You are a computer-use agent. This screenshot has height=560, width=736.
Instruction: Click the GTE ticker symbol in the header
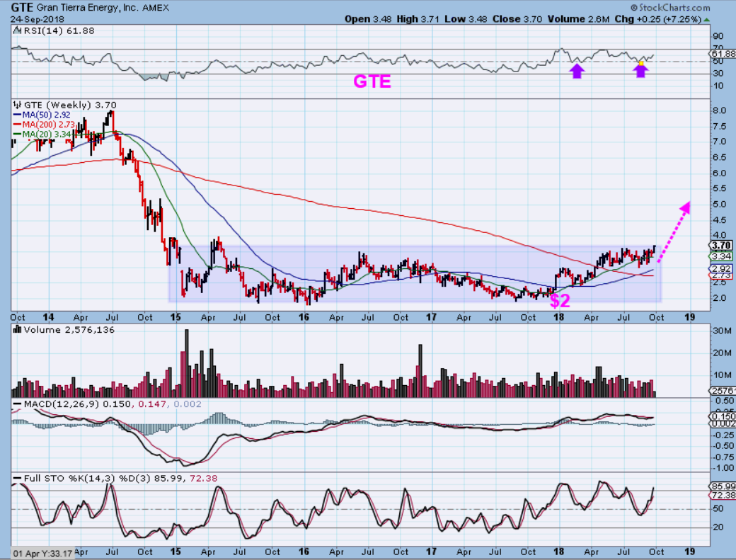click(x=22, y=8)
